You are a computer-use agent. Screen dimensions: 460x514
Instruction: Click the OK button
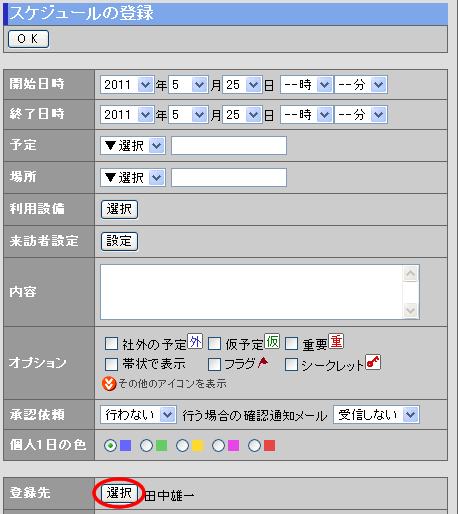coord(28,39)
